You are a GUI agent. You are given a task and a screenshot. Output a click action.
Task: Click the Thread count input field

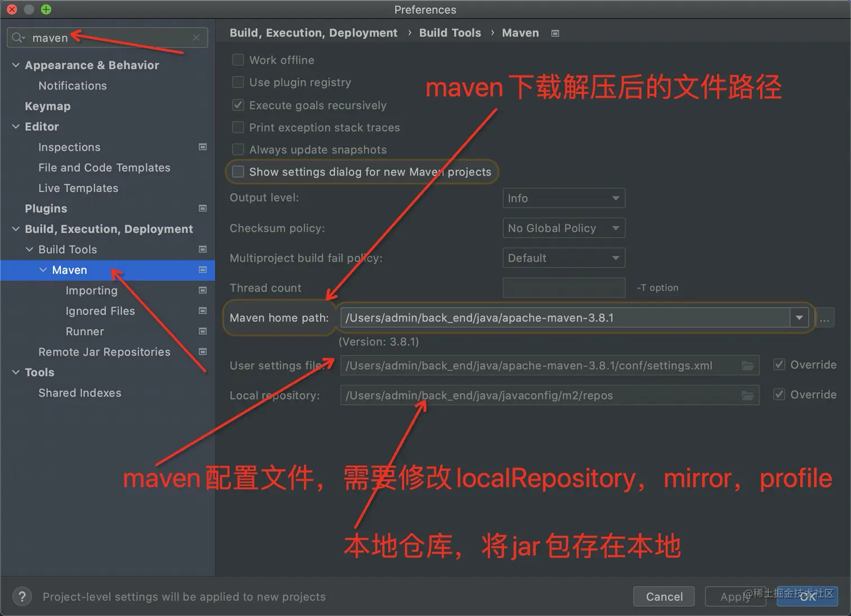[563, 287]
